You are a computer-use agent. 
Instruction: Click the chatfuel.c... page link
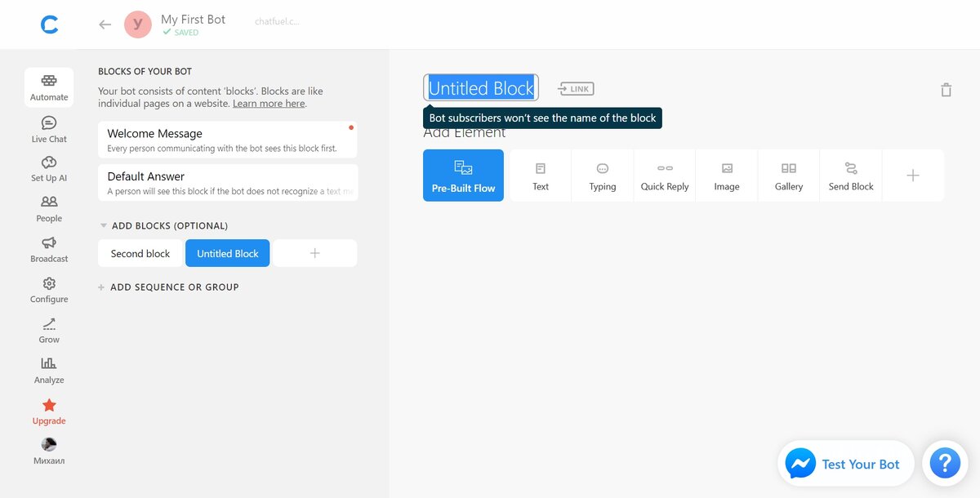(x=277, y=21)
